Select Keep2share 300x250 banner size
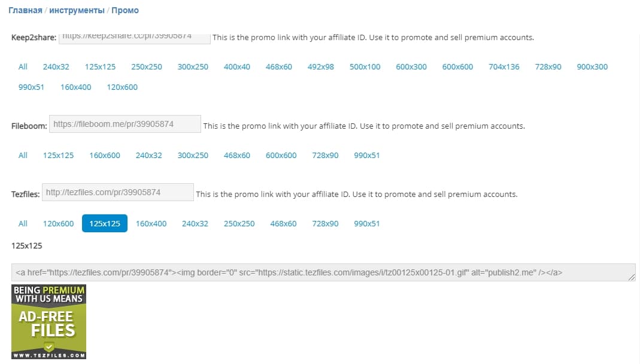The image size is (640, 364). [x=193, y=66]
